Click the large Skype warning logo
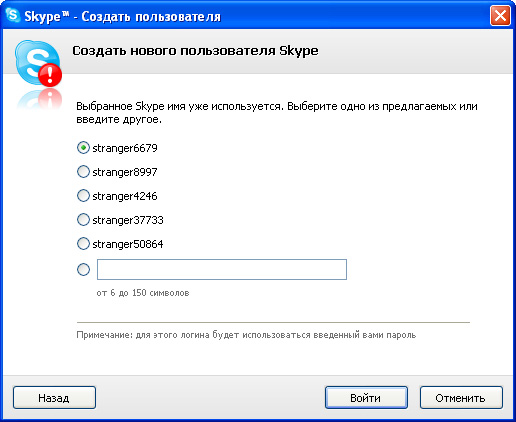Viewport: 516px width, 422px height. pyautogui.click(x=38, y=63)
